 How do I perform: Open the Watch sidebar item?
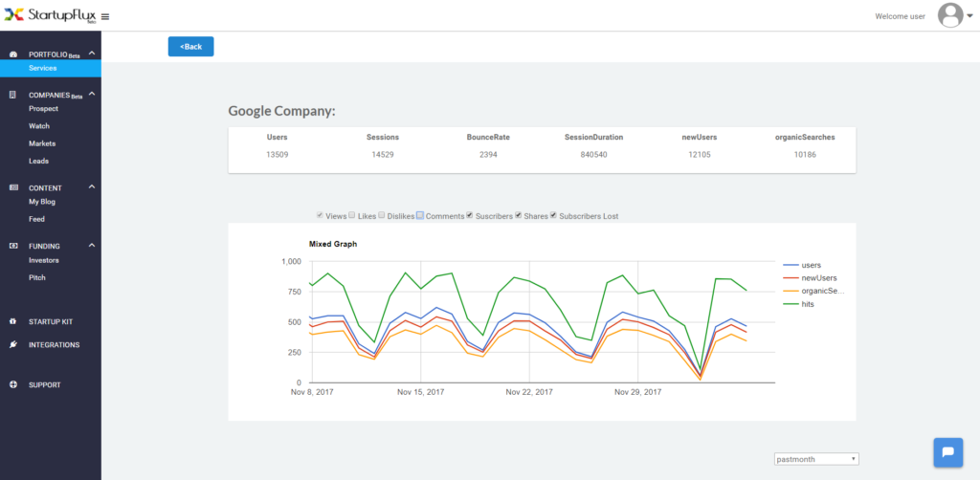(x=38, y=126)
